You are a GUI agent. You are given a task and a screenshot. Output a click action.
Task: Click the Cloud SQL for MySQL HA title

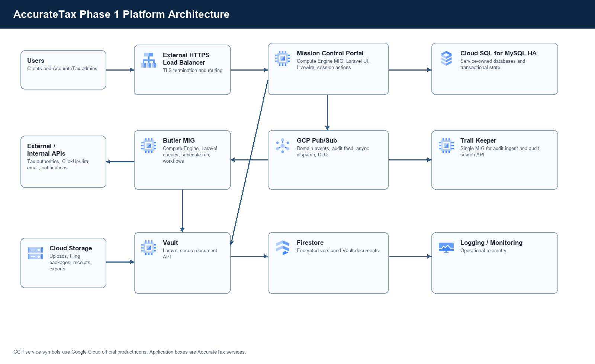pyautogui.click(x=498, y=53)
